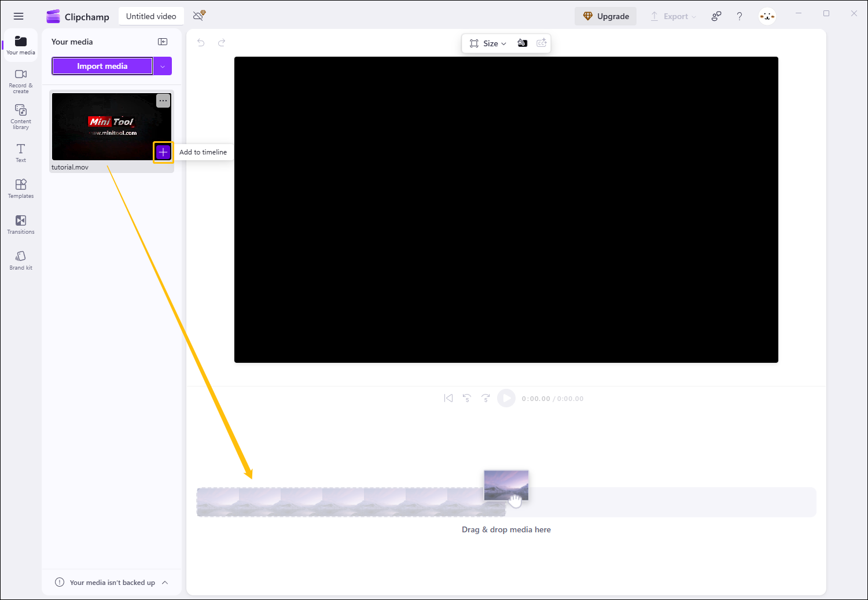
Task: Open the Templates panel
Action: (x=20, y=188)
